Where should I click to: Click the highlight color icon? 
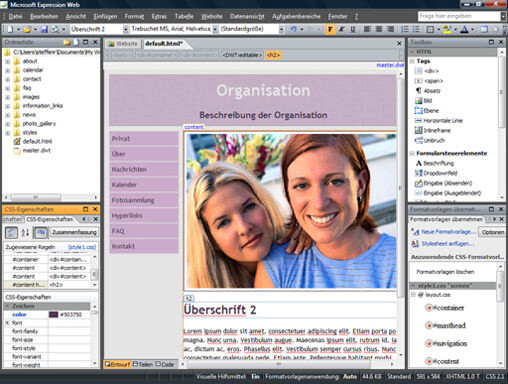447,29
